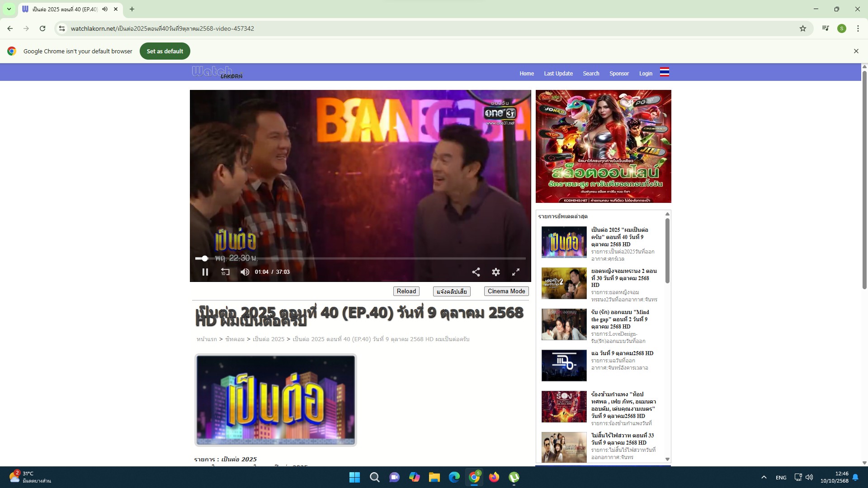Open the video player settings gear
Screen dimensions: 868x488
pyautogui.click(x=496, y=272)
